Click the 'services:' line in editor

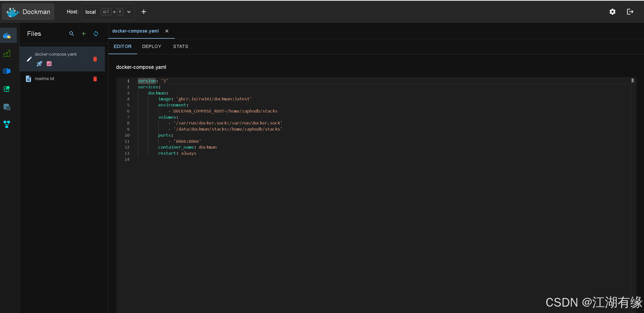pos(149,87)
